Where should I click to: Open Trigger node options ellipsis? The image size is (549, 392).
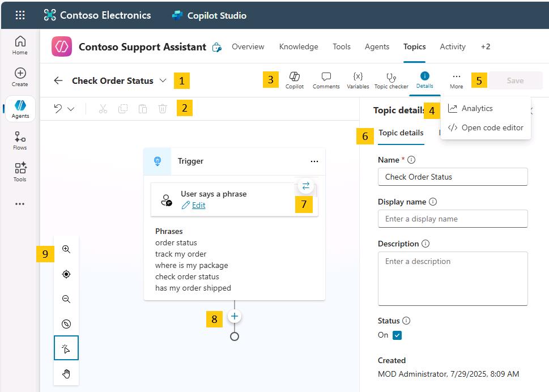tap(314, 161)
